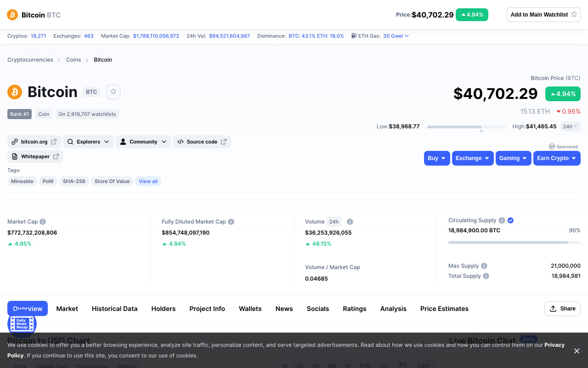Click the Sponsored logo icon
Image resolution: width=588 pixels, height=368 pixels.
[x=552, y=147]
